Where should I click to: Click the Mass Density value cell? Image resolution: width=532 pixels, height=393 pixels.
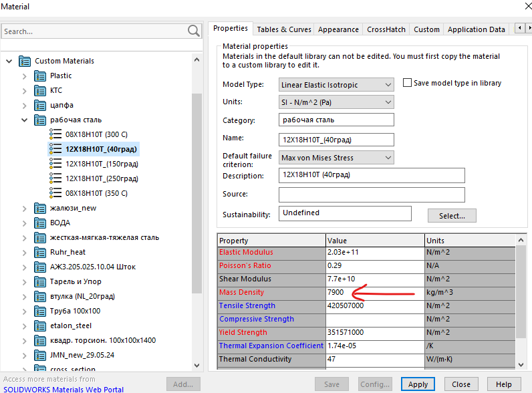(x=374, y=292)
